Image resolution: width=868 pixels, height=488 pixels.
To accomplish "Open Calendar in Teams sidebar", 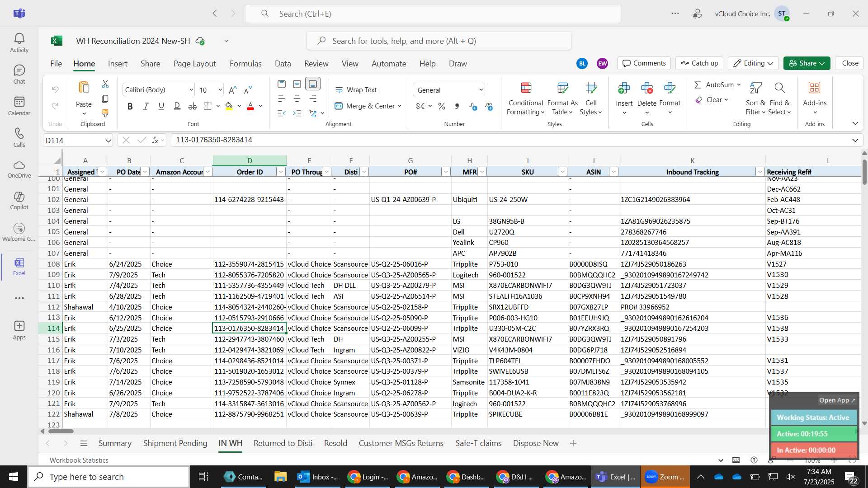I will pos(19,106).
